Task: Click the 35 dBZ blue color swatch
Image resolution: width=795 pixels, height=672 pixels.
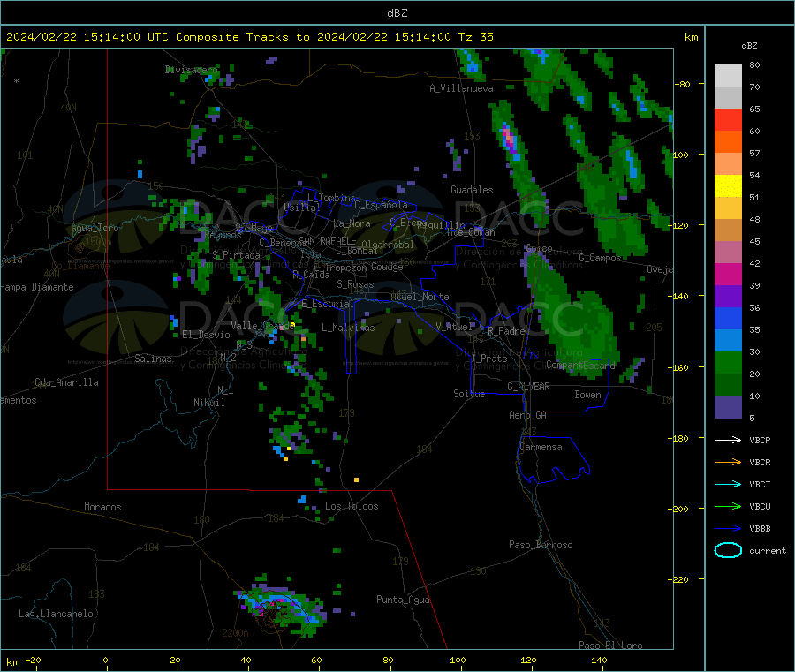Action: [x=728, y=318]
